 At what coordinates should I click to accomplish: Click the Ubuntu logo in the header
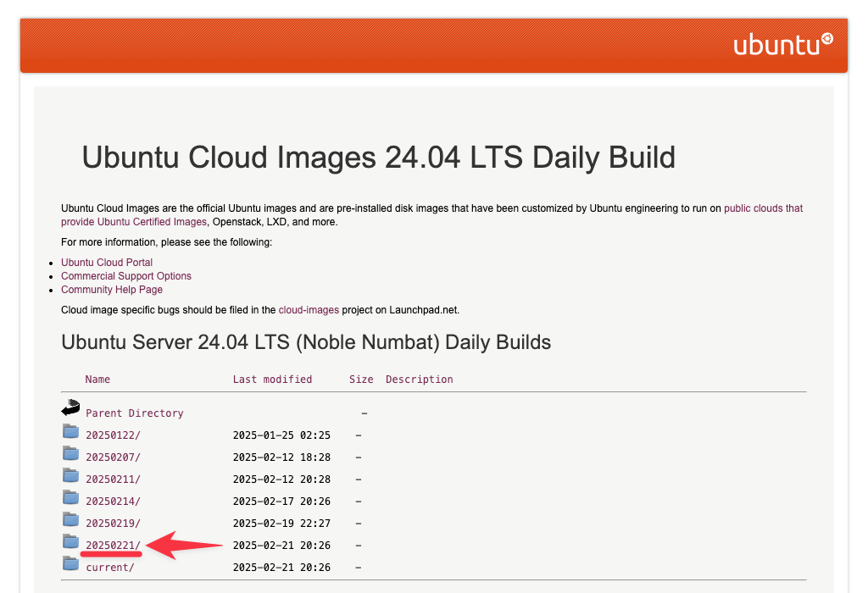click(782, 44)
